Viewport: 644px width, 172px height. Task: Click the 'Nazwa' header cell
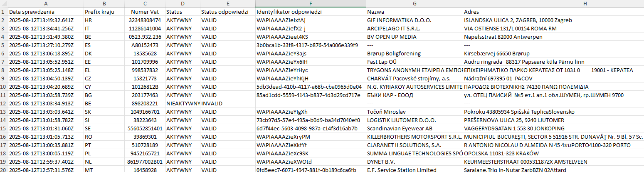tap(414, 12)
